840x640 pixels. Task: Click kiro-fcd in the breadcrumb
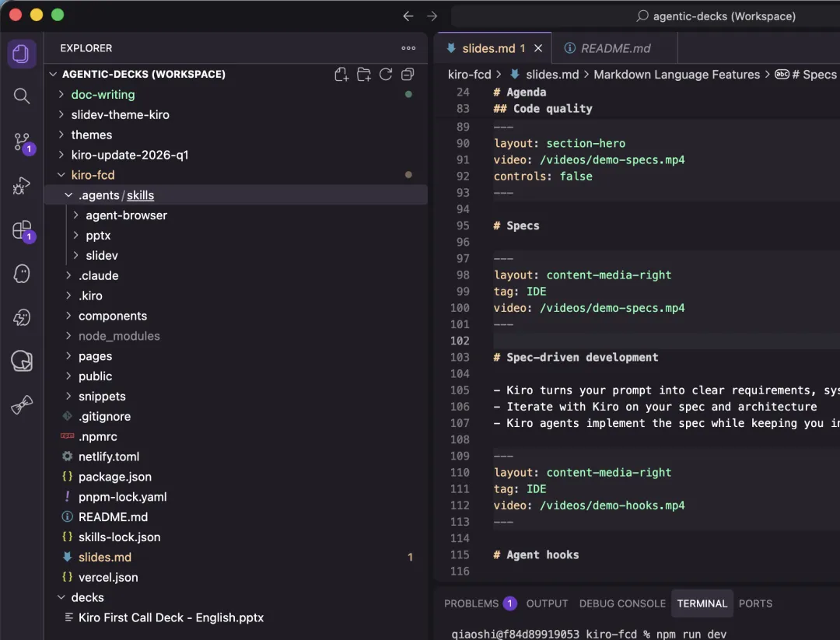tap(469, 75)
